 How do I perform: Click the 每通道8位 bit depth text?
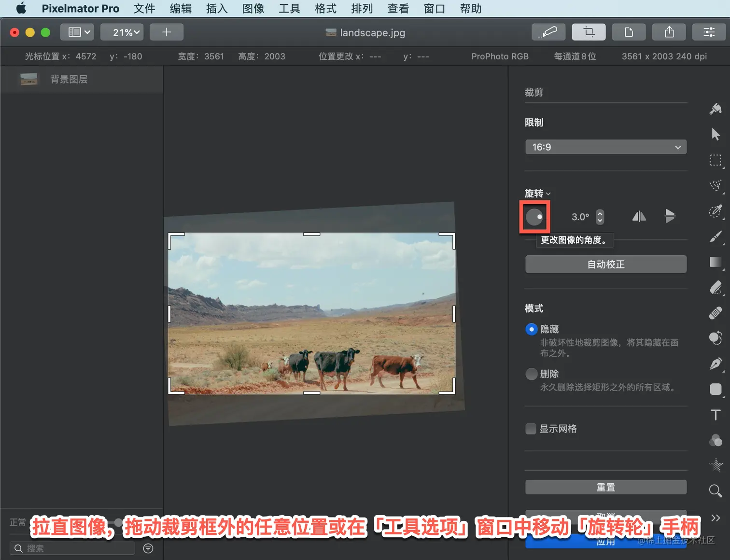point(575,56)
